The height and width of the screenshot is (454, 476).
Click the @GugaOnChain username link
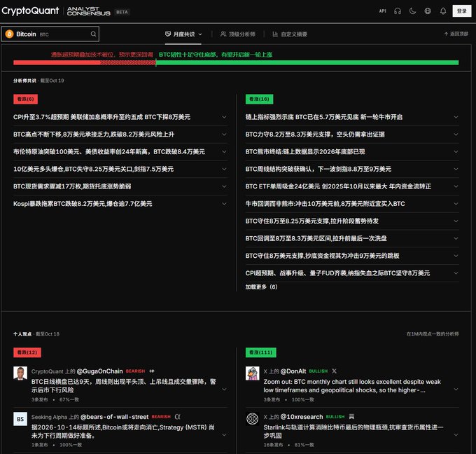point(99,371)
